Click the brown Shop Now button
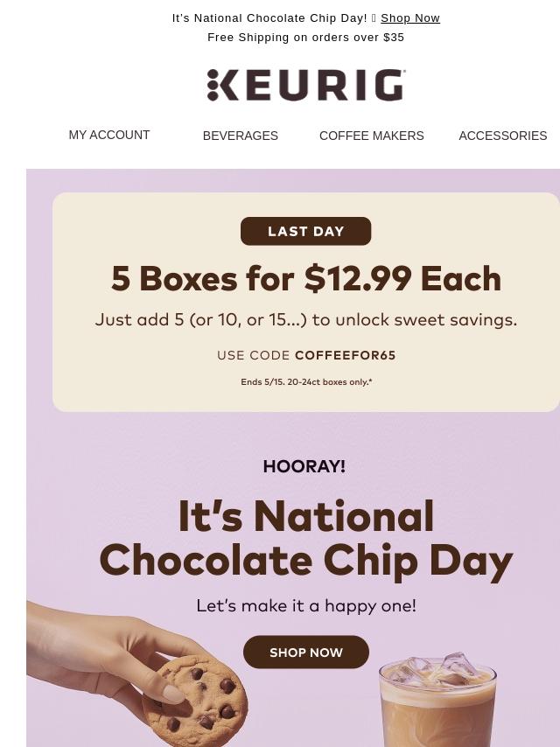560x747 pixels. point(306,652)
